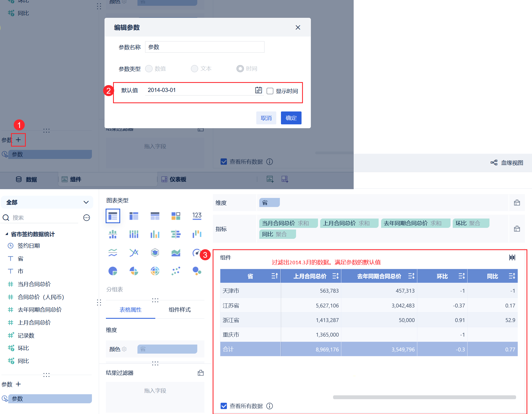
Task: Click the chart analysis icon in component header
Action: (512, 257)
